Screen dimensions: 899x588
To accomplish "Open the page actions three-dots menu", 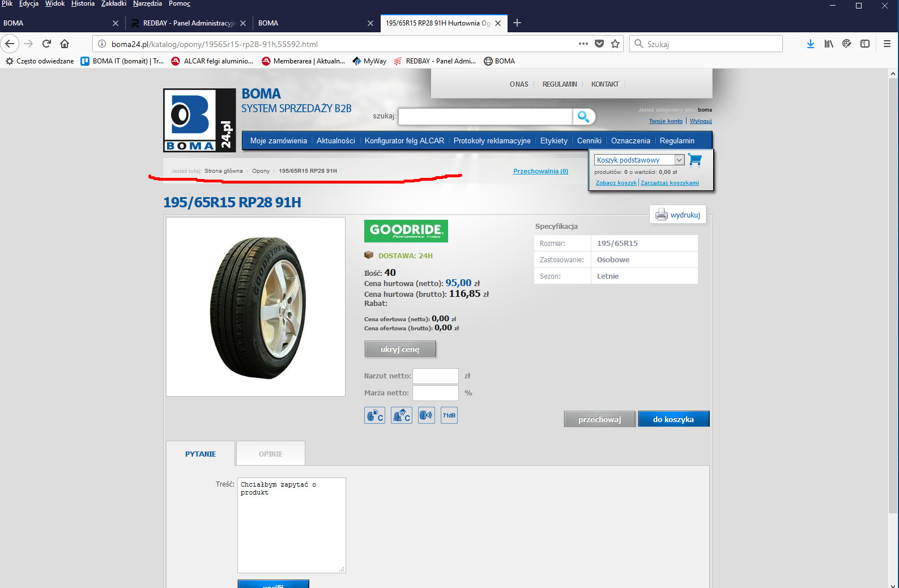I will [x=583, y=44].
